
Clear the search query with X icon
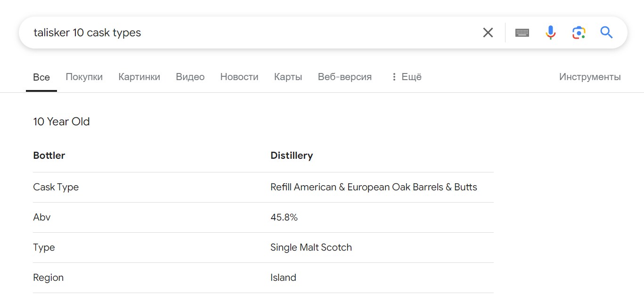point(488,33)
